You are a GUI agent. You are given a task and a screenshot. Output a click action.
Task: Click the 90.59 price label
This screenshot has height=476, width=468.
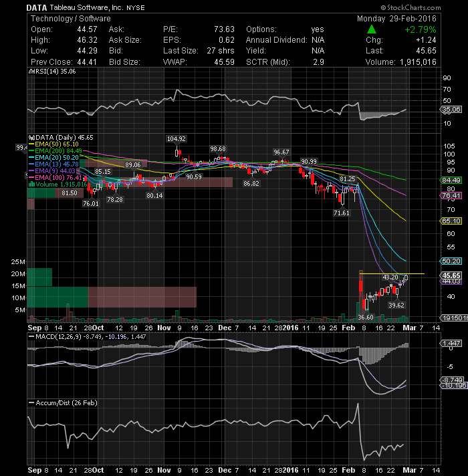click(x=194, y=176)
